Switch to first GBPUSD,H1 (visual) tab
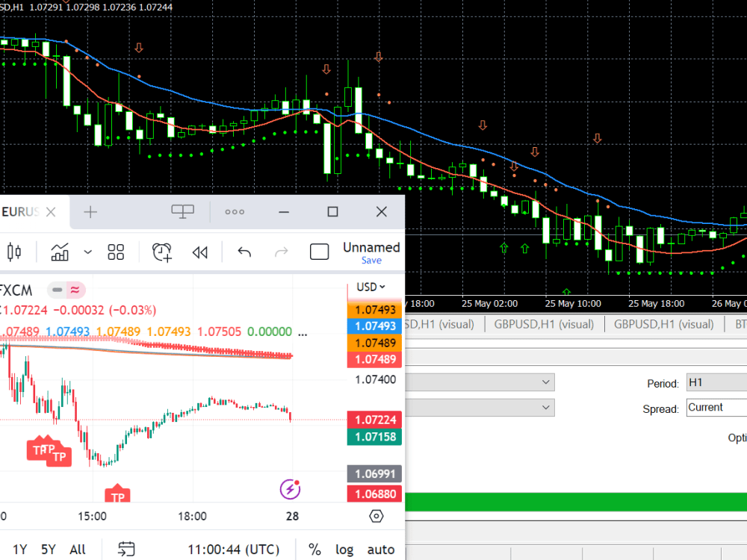The height and width of the screenshot is (560, 747). click(x=544, y=324)
